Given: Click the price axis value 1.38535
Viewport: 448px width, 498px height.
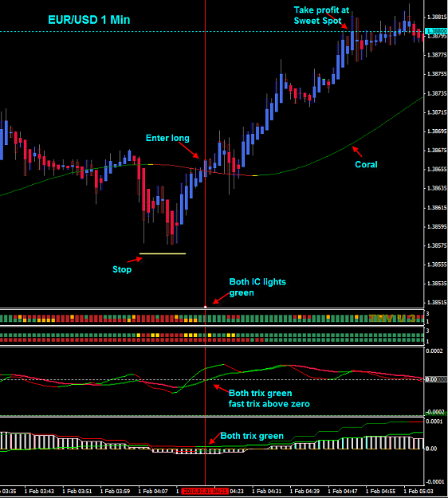Looking at the screenshot, I should coord(437,284).
